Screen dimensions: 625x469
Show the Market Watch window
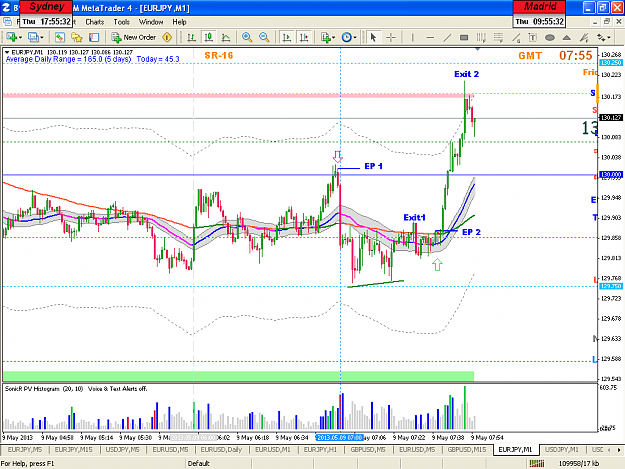(x=60, y=37)
